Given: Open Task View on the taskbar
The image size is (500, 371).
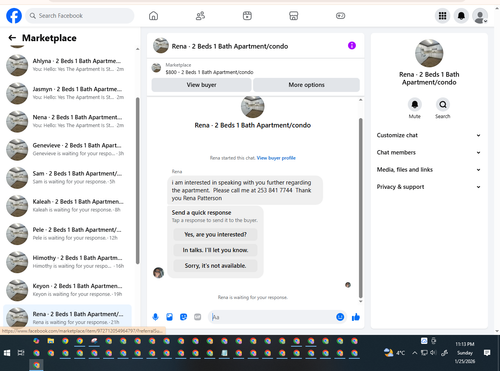Looking at the screenshot, I should 21,353.
